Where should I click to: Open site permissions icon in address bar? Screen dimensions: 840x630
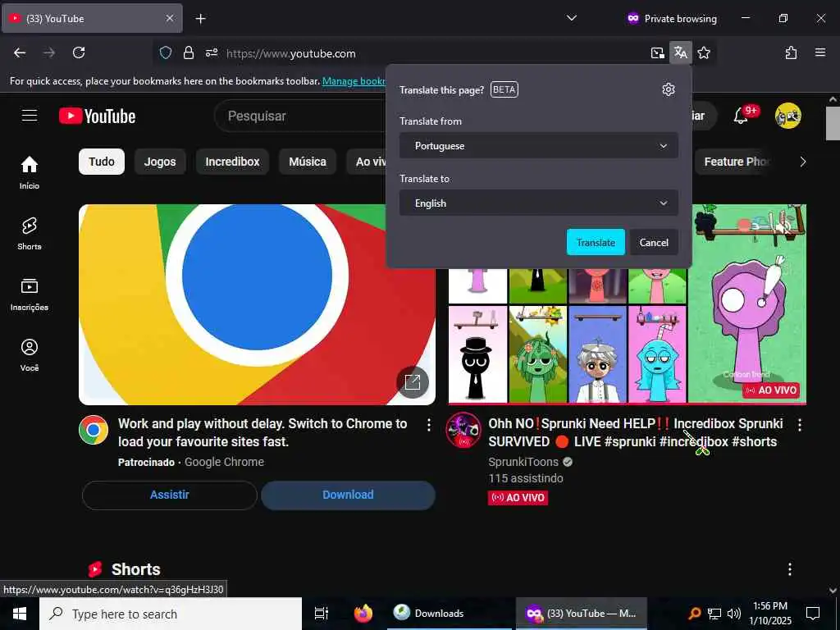[x=212, y=52]
